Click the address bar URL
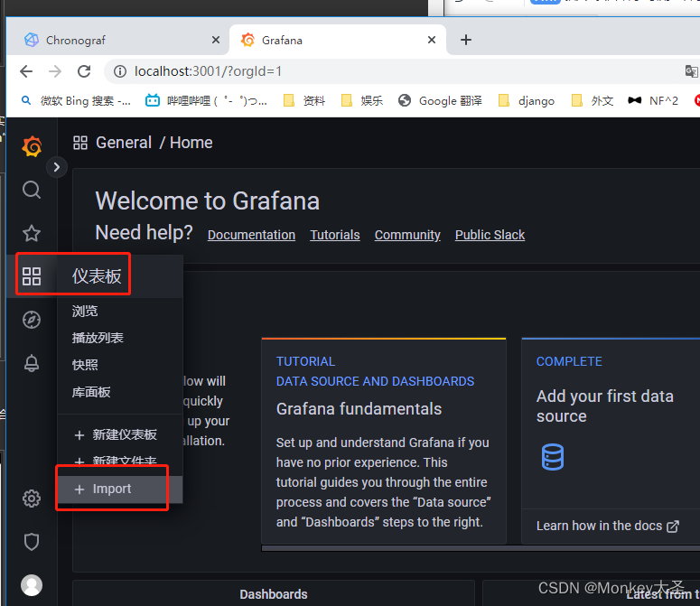 [208, 71]
